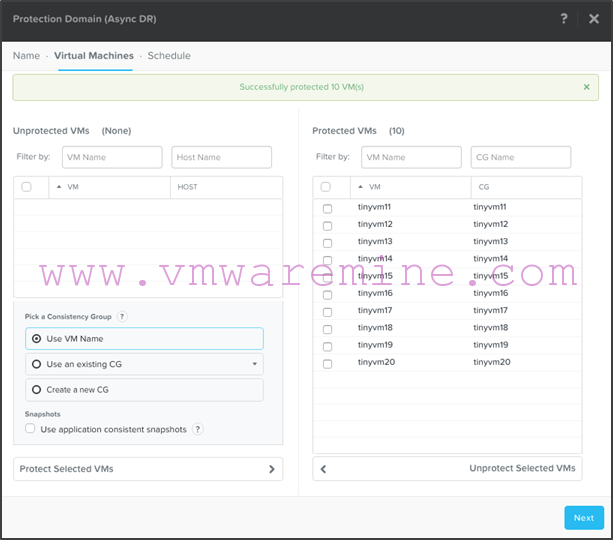Click VM name tinyvm16 in protected list
The height and width of the screenshot is (540, 613).
375,293
